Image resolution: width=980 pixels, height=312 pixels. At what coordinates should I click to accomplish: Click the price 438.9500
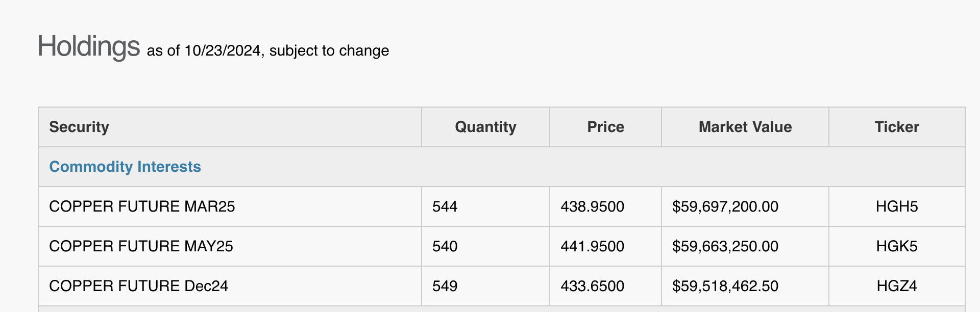coord(592,206)
